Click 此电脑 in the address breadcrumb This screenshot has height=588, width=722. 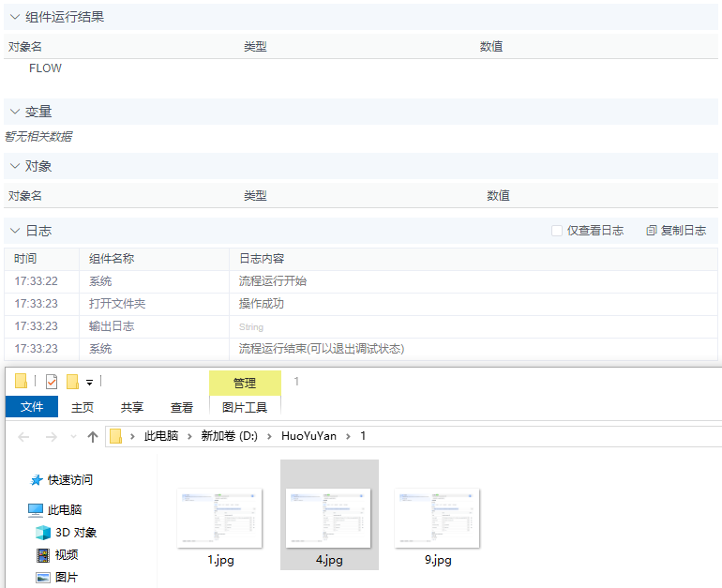(x=161, y=436)
